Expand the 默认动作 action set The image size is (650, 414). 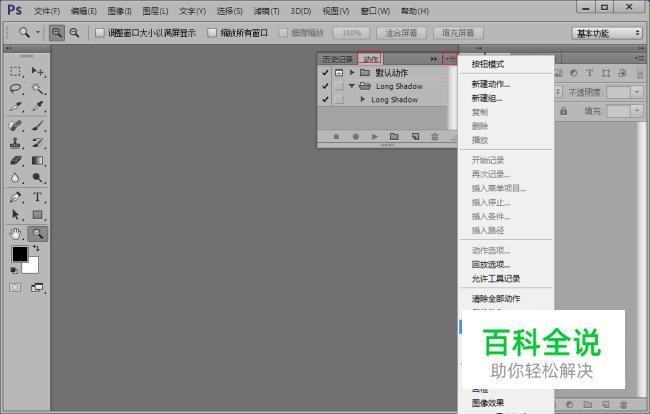click(352, 73)
